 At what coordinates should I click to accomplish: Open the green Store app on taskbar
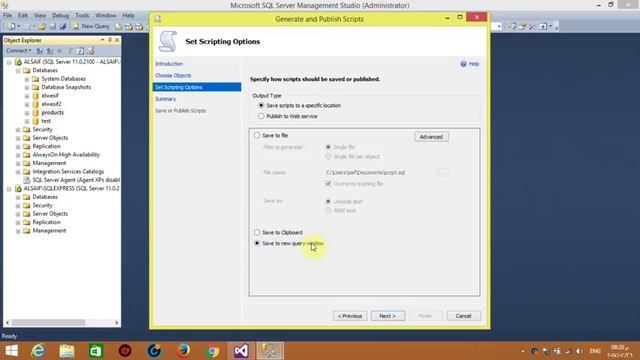pos(96,351)
